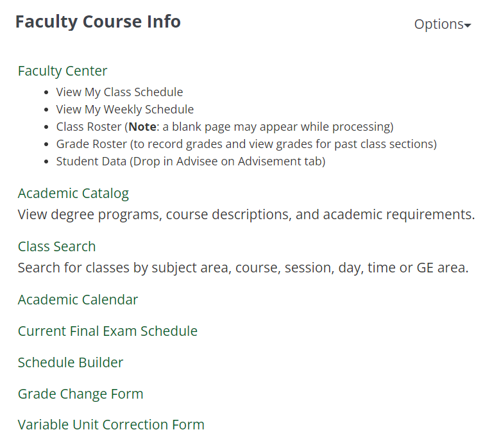Select View My Weekly Schedule item
This screenshot has width=483, height=448.
coord(124,110)
